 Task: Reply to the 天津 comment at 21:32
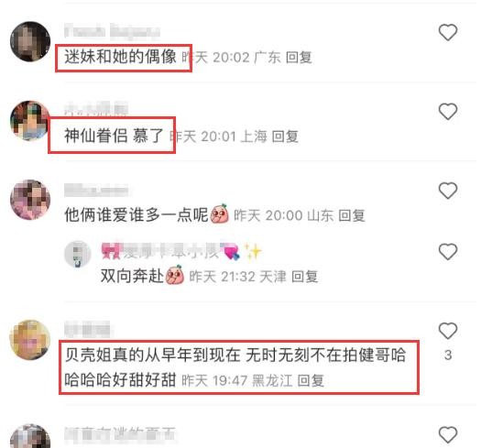[304, 277]
